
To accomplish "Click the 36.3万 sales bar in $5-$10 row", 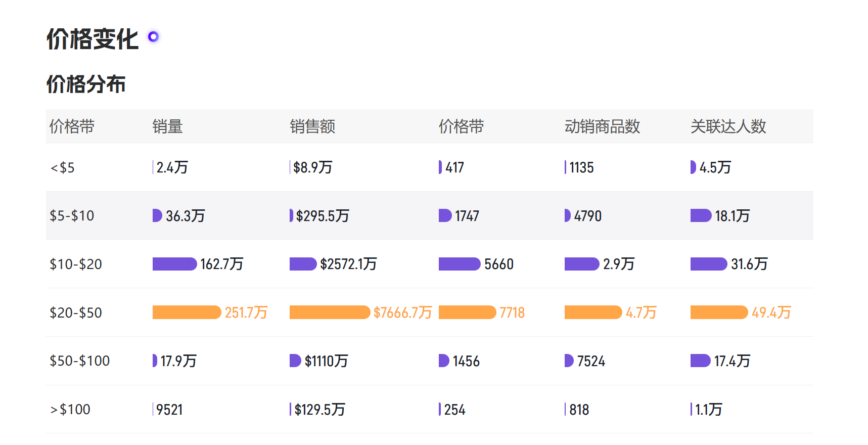I will click(x=157, y=215).
